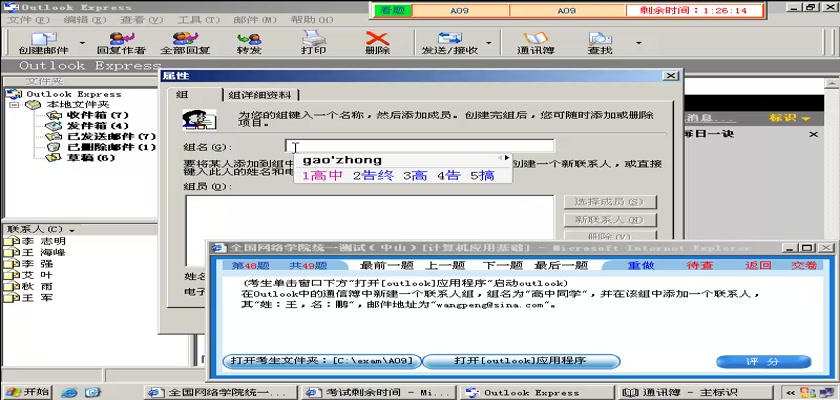Viewport: 840px width, 400px height.
Task: Click 最后一题 in exam window
Action: (x=561, y=266)
